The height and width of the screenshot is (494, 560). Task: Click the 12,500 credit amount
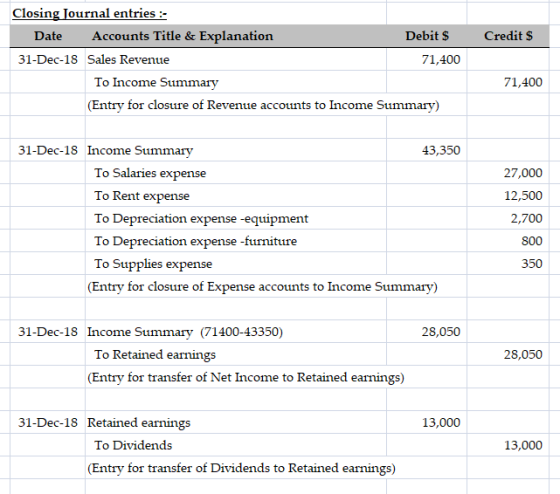point(523,196)
